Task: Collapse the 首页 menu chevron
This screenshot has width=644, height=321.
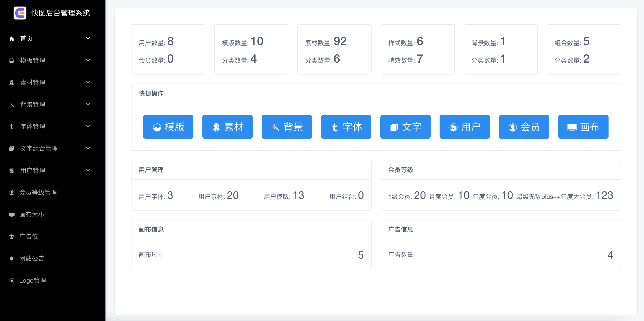Action: (x=88, y=39)
